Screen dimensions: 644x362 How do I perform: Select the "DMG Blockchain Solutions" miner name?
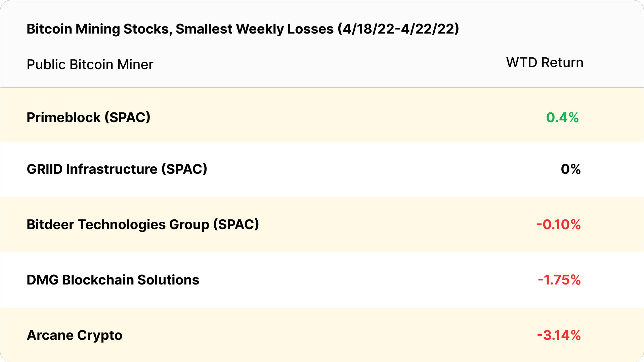point(113,280)
